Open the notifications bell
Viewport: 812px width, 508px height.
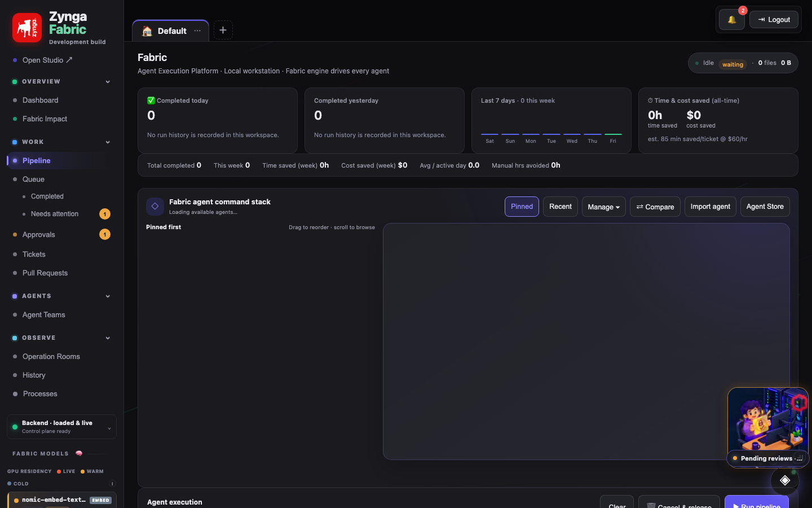pyautogui.click(x=732, y=20)
